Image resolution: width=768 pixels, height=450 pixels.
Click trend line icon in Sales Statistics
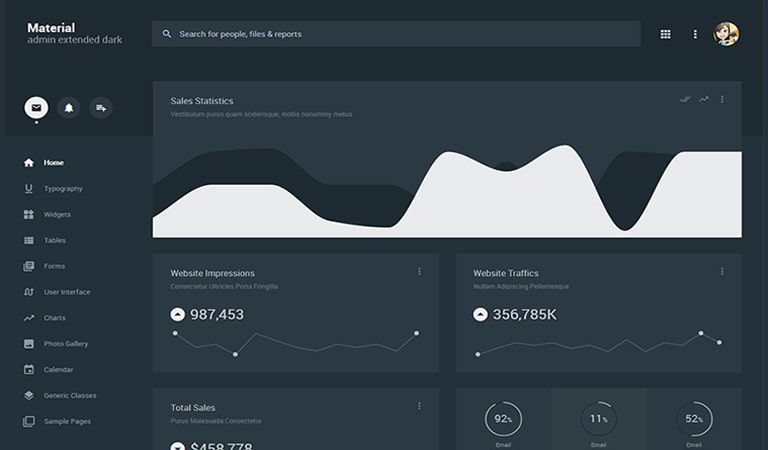(x=704, y=99)
